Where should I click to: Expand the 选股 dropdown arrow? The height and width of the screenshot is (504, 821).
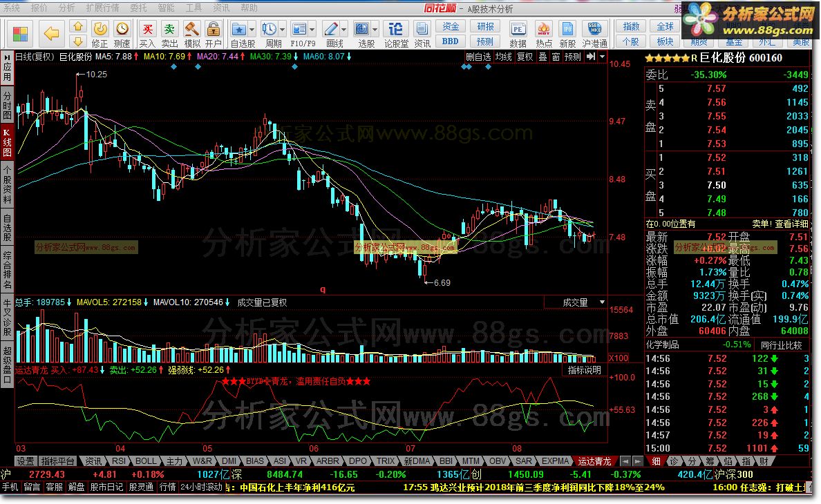(x=375, y=29)
